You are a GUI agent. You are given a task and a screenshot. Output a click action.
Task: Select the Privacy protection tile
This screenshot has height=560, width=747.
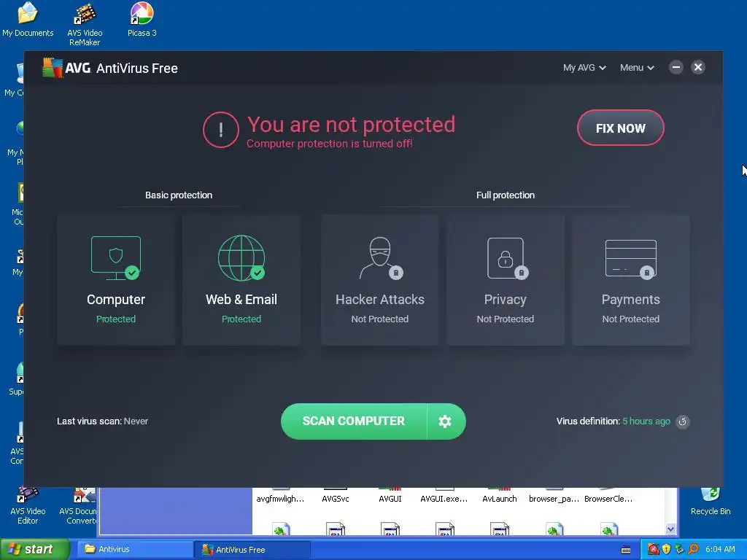[505, 279]
